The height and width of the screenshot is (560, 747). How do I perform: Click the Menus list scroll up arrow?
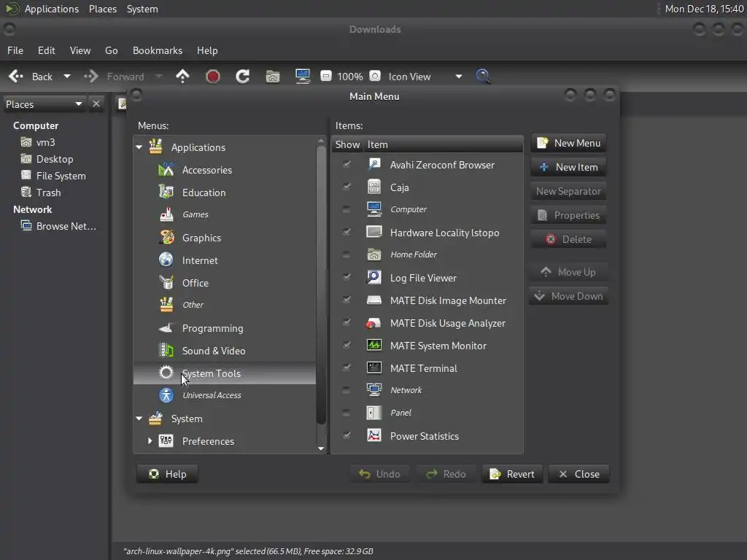tap(321, 141)
